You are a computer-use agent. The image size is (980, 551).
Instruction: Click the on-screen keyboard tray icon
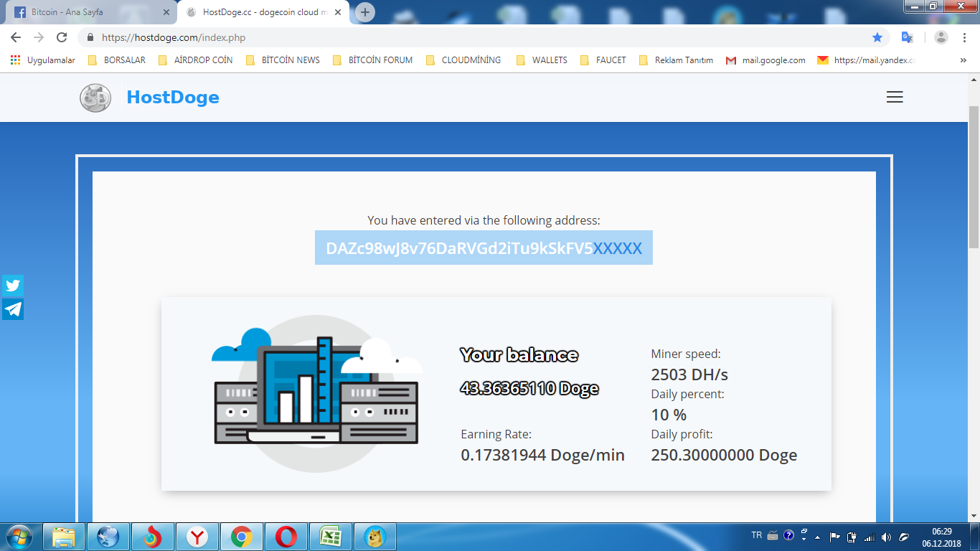(773, 535)
